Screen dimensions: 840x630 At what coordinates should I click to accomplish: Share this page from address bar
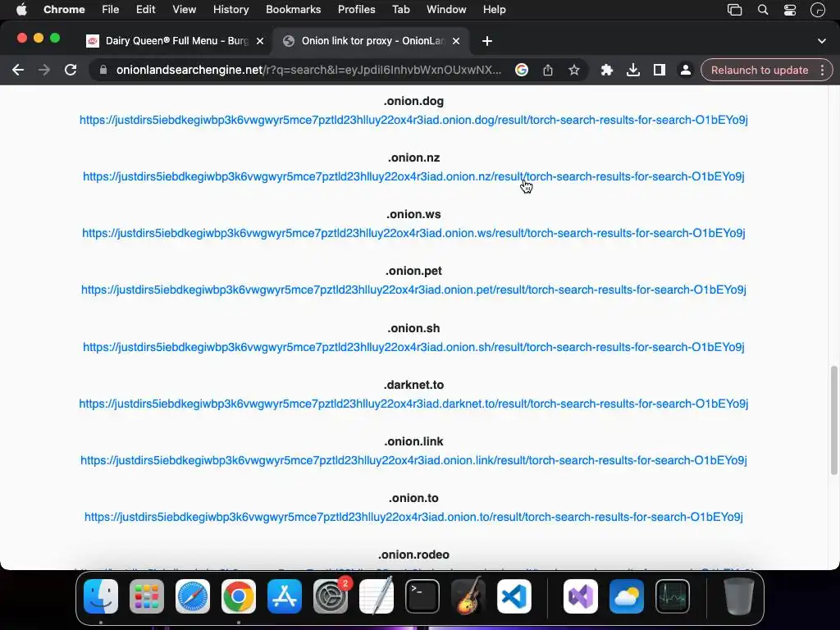(547, 71)
